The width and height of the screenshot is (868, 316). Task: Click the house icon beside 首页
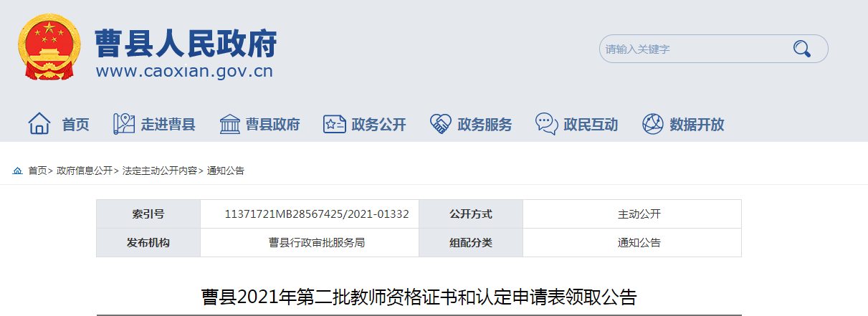click(39, 124)
